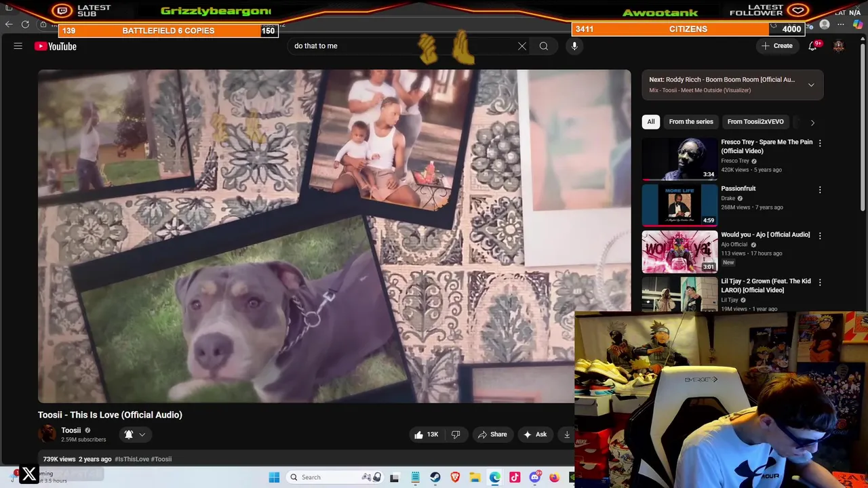Open Discord from the taskbar
Viewport: 868px width, 488px height.
pyautogui.click(x=535, y=477)
